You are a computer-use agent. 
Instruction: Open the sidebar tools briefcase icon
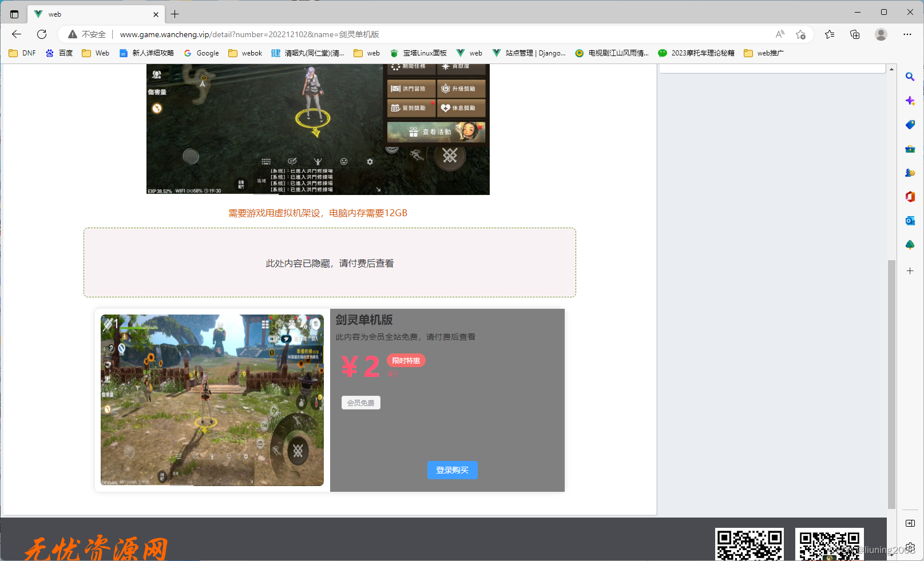pos(910,149)
